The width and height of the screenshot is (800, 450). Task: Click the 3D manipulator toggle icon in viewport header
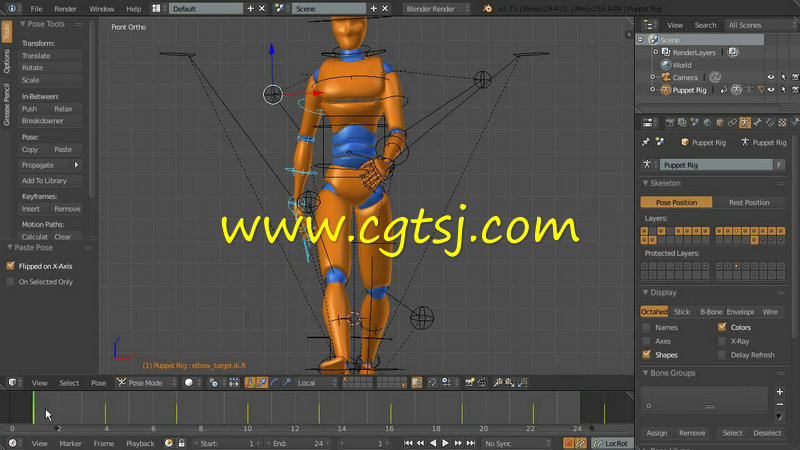tap(250, 383)
